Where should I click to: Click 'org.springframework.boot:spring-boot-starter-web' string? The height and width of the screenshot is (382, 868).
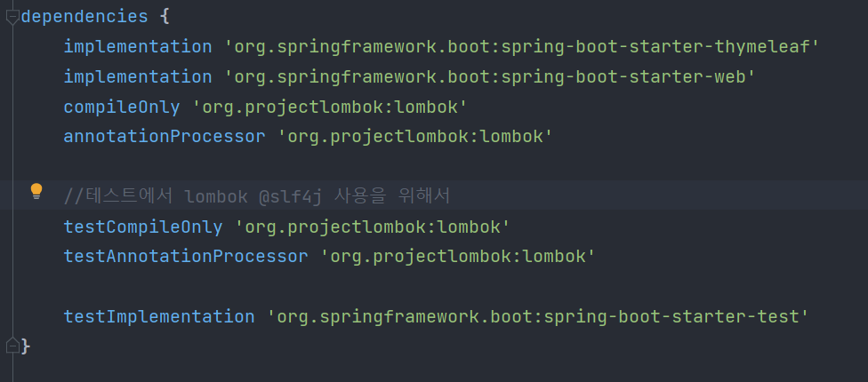pos(489,76)
